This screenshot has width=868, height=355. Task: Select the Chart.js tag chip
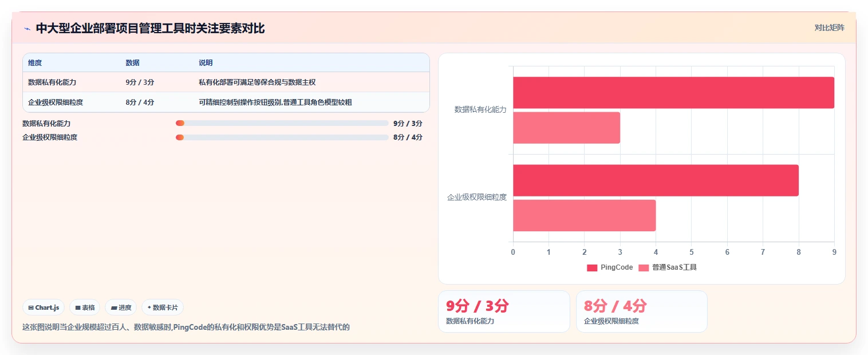pyautogui.click(x=44, y=307)
